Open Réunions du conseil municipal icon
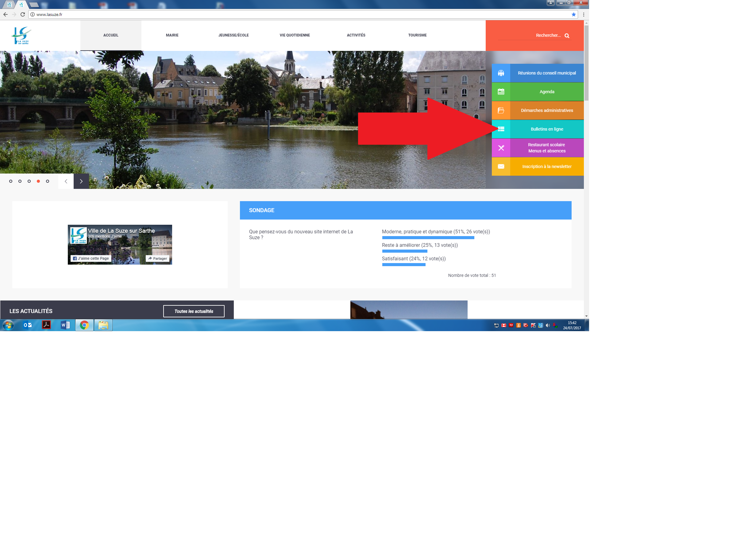This screenshot has width=756, height=547. point(501,73)
